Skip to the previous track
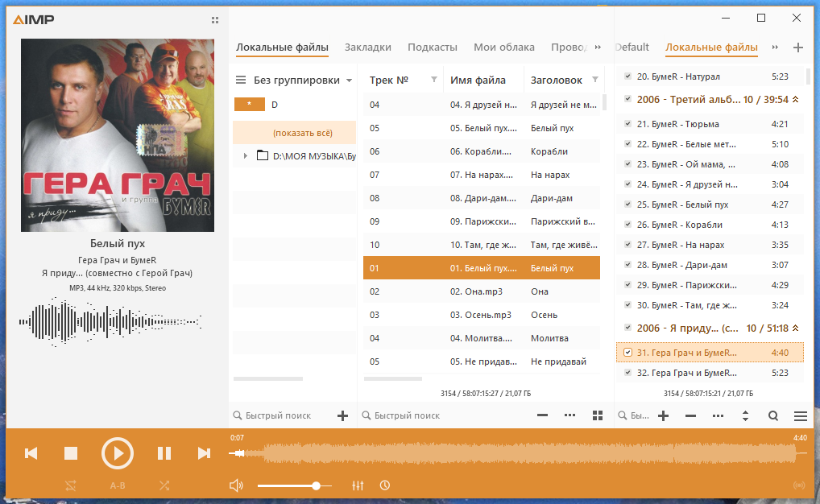820x504 pixels. pos(31,453)
